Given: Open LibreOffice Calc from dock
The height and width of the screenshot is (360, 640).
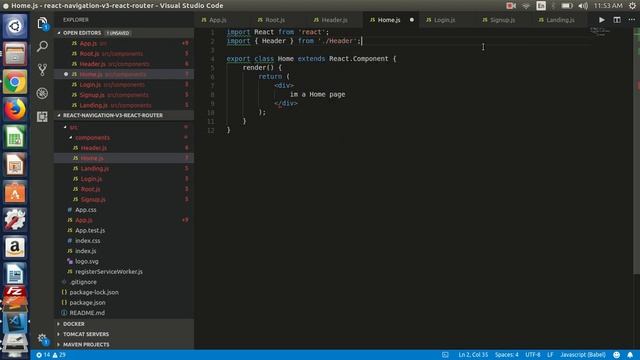Looking at the screenshot, I should pyautogui.click(x=15, y=137).
